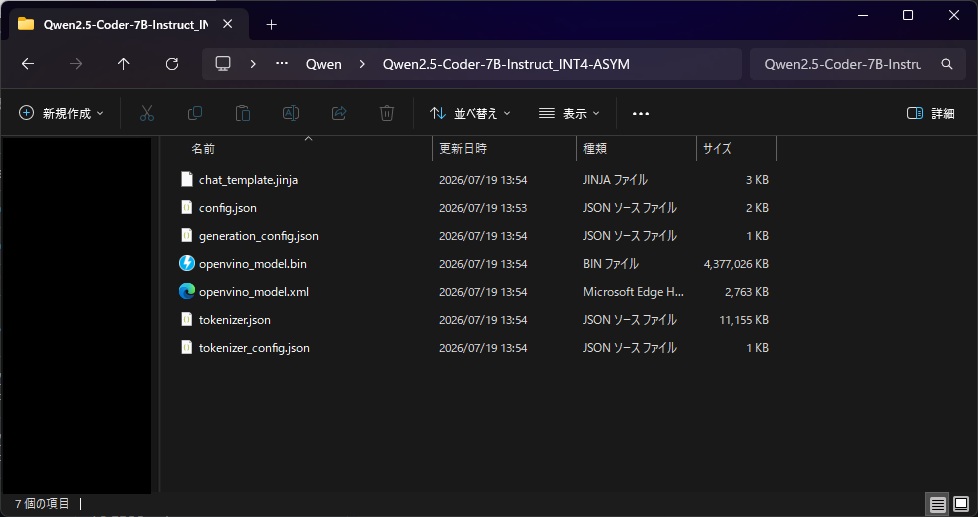Expand chevron after Qwen breadcrumb
The width and height of the screenshot is (978, 517).
pyautogui.click(x=362, y=64)
